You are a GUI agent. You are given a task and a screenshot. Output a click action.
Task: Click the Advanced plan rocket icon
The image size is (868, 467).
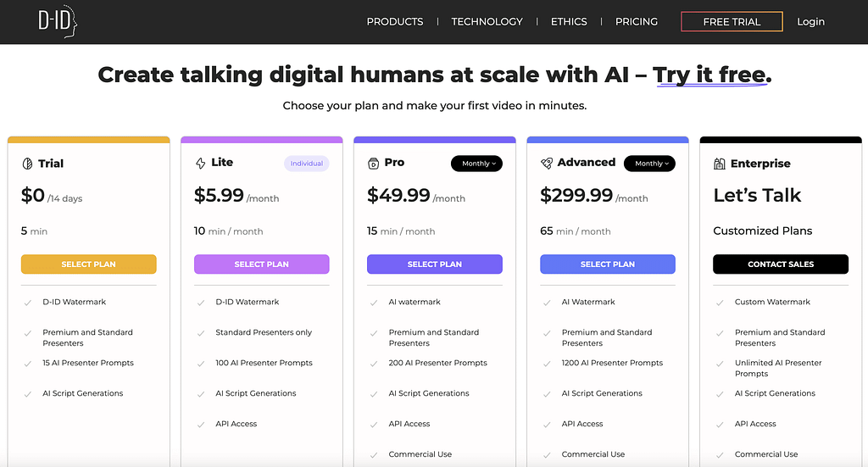[x=547, y=163]
